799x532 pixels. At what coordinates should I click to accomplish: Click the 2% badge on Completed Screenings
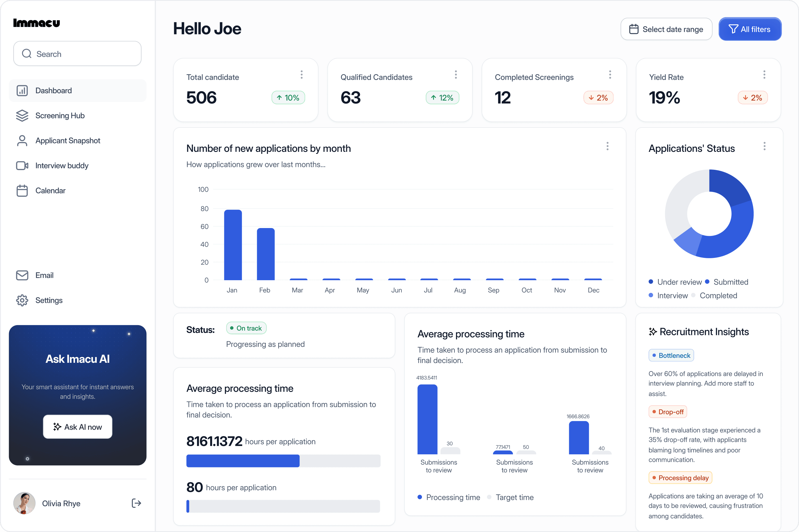pyautogui.click(x=598, y=98)
